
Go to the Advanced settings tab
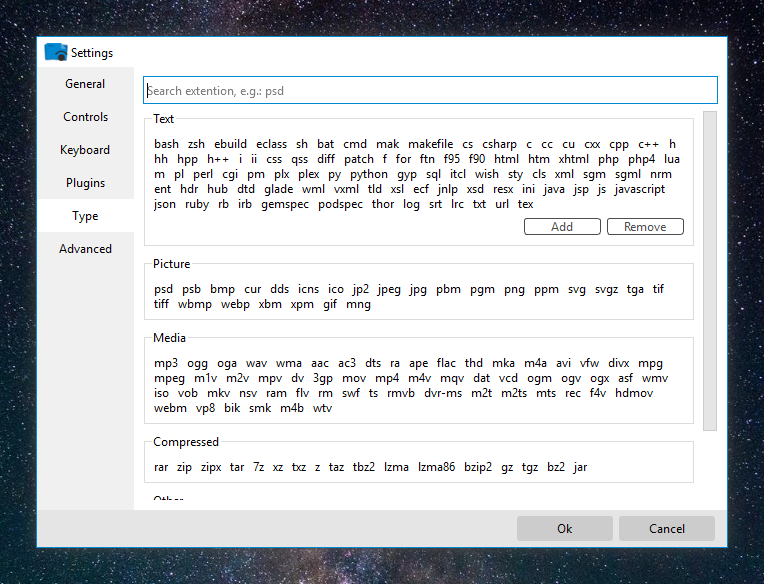tap(85, 249)
